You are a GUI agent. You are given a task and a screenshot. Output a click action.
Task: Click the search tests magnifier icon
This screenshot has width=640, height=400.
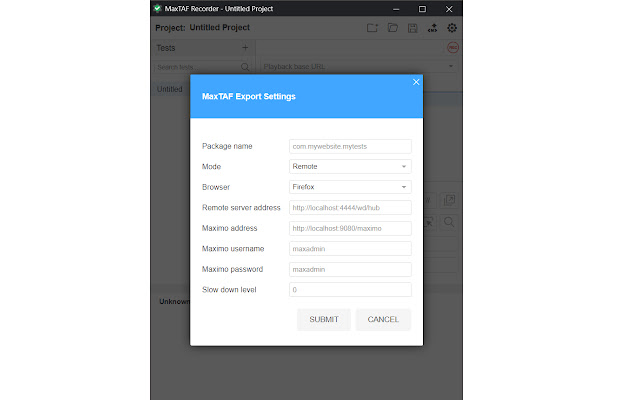pos(245,67)
